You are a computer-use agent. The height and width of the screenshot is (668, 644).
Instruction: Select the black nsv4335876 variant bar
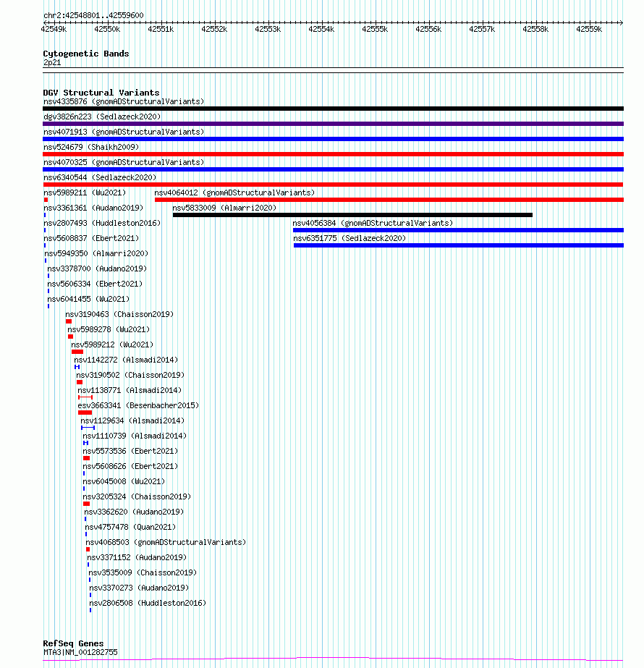333,109
